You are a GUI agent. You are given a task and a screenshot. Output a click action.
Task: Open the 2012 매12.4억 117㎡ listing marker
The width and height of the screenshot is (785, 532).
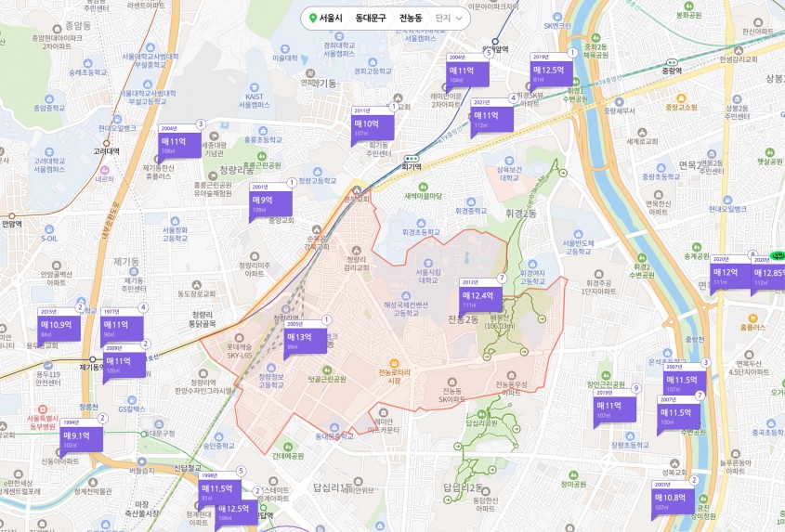point(481,295)
